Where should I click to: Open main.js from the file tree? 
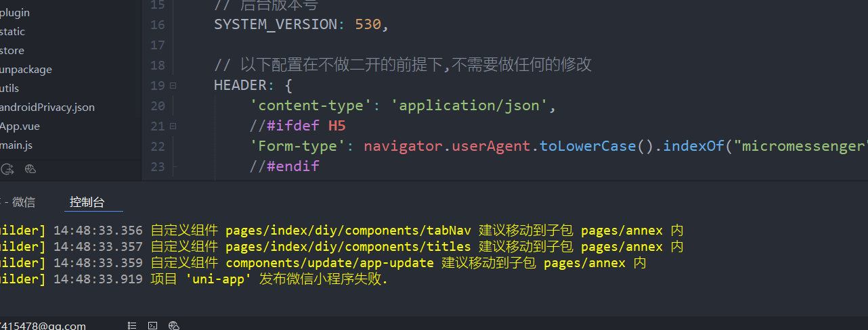click(x=16, y=145)
